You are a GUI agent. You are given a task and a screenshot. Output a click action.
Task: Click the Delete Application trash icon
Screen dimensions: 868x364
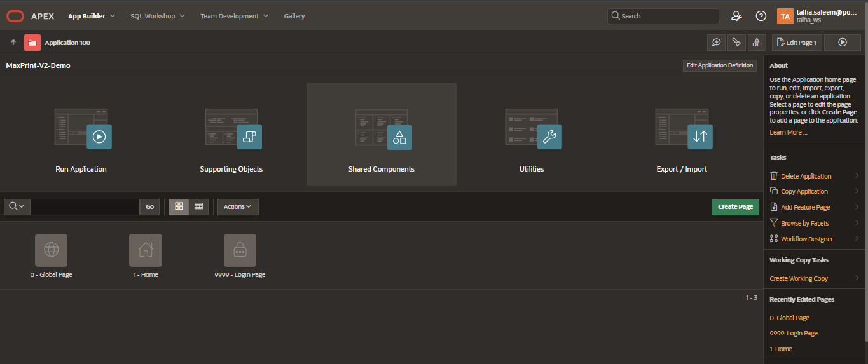point(773,176)
